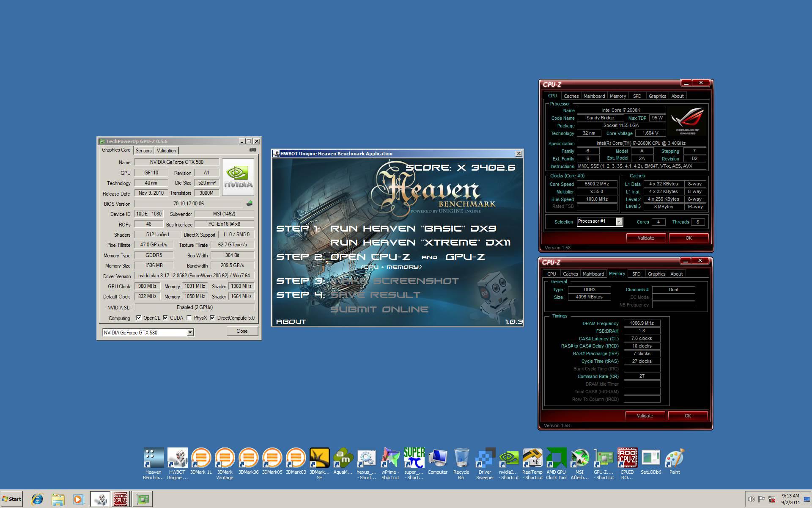
Task: Switch to Validation tab in GPU-Z
Action: click(x=166, y=151)
